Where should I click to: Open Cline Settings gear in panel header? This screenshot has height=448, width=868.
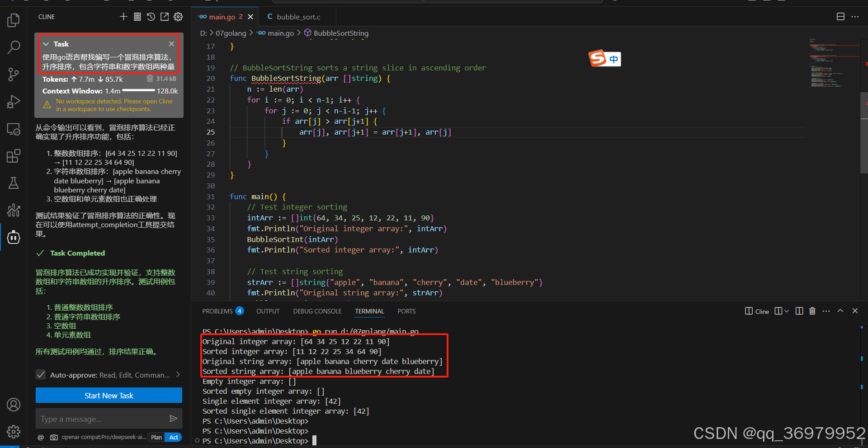click(x=179, y=17)
